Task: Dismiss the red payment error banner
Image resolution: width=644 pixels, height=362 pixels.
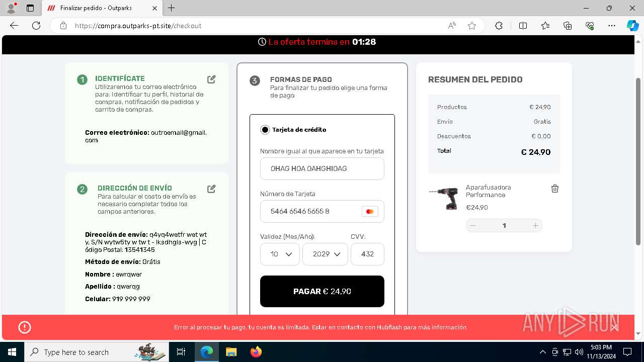Action: click(x=614, y=327)
